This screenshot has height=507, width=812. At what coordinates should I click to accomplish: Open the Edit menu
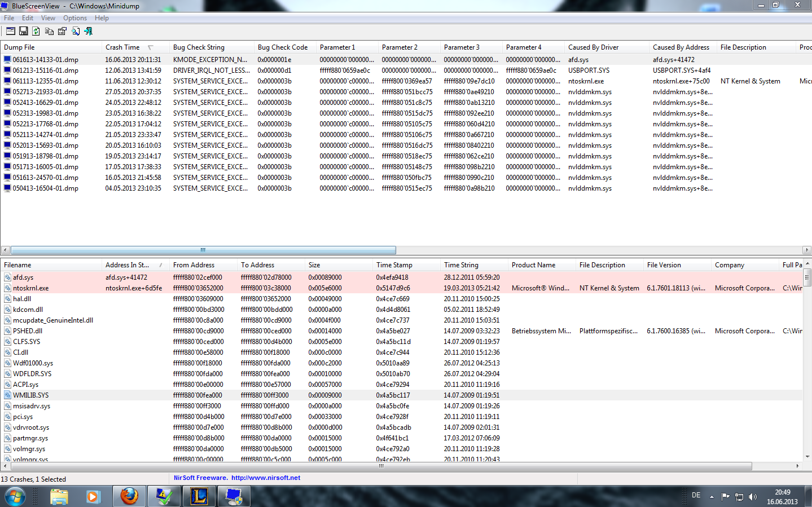coord(28,18)
